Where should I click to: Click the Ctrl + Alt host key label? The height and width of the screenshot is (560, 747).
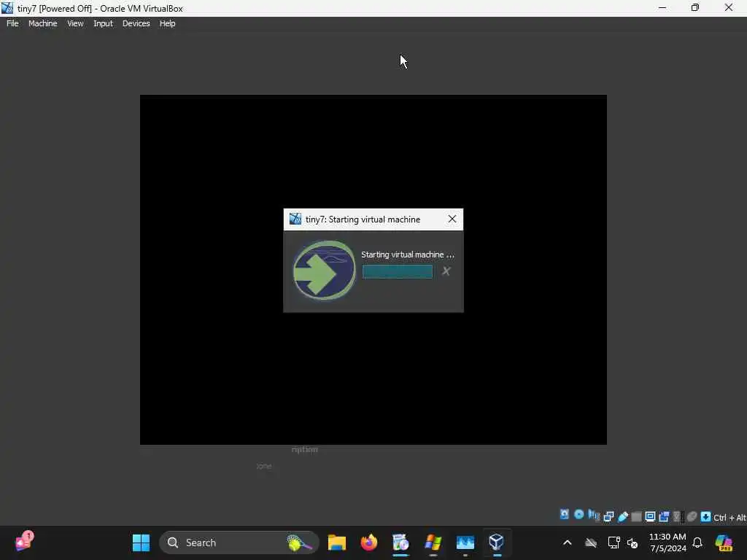click(x=729, y=518)
